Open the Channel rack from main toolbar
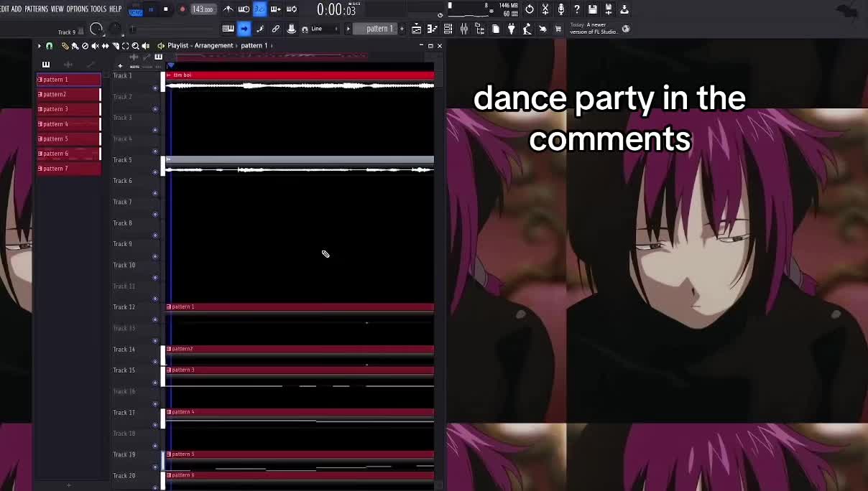Image resolution: width=868 pixels, height=491 pixels. click(448, 29)
